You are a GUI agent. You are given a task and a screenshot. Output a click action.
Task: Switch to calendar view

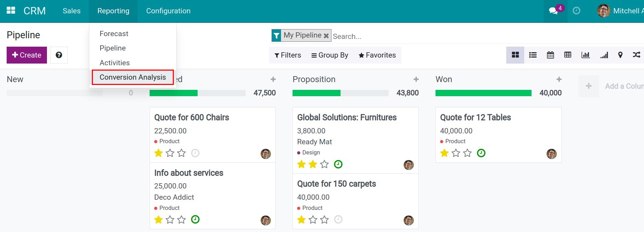coord(550,55)
